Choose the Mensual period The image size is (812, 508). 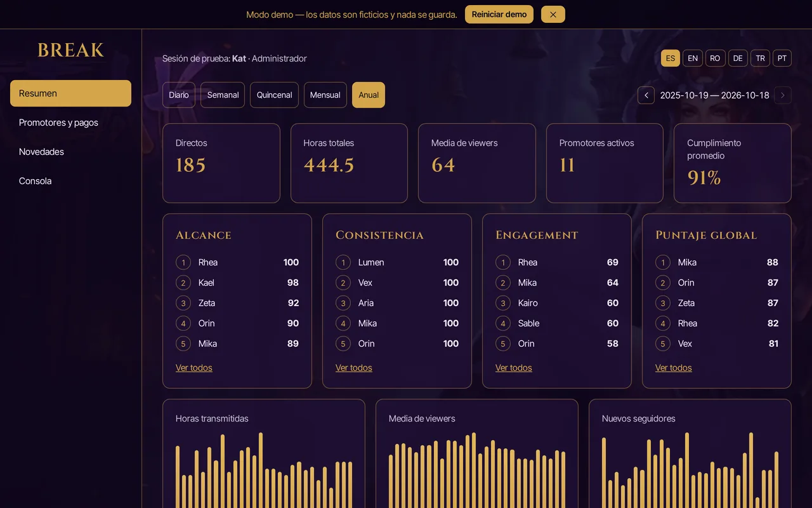(325, 95)
